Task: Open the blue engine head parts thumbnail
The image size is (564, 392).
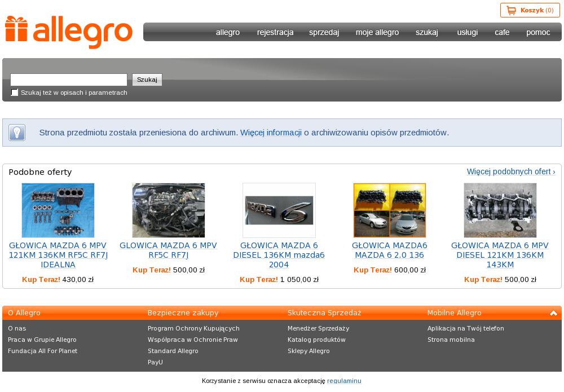Action: click(x=58, y=210)
